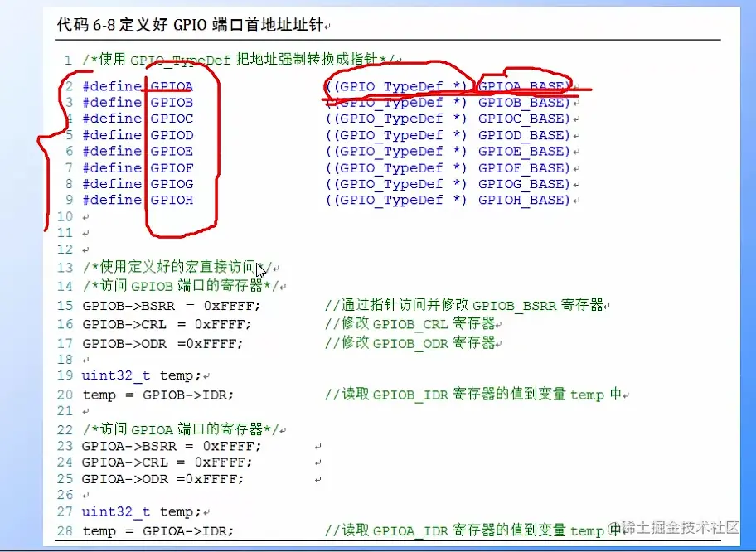Click the comment "修改 GPIOB_ODR 寄存器"

pyautogui.click(x=418, y=343)
